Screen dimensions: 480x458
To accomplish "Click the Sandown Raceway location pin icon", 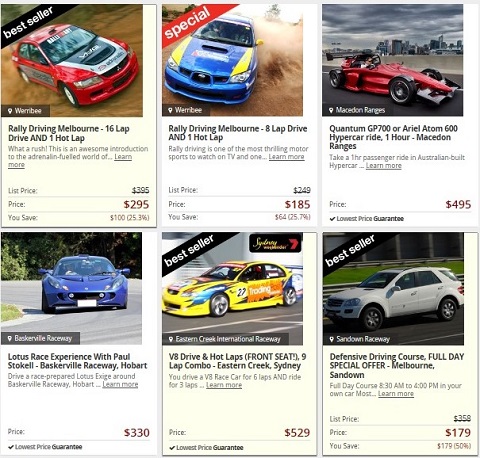I will (332, 339).
